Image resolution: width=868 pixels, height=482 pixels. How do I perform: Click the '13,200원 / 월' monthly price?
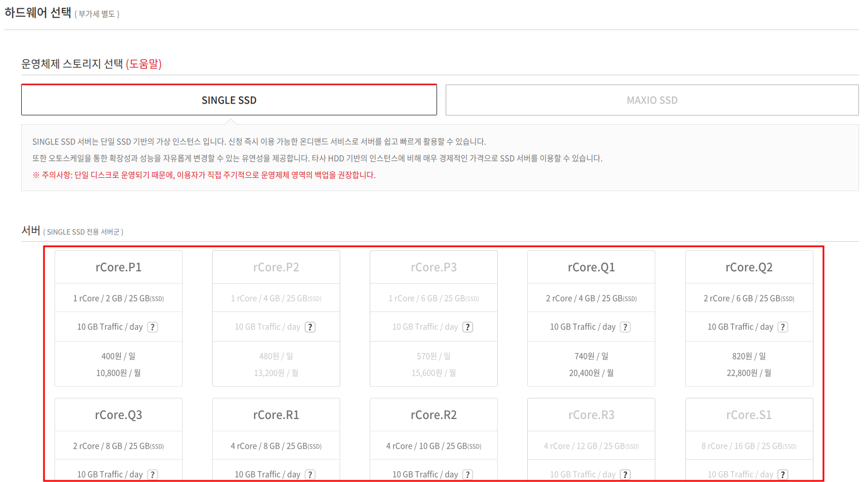click(276, 373)
